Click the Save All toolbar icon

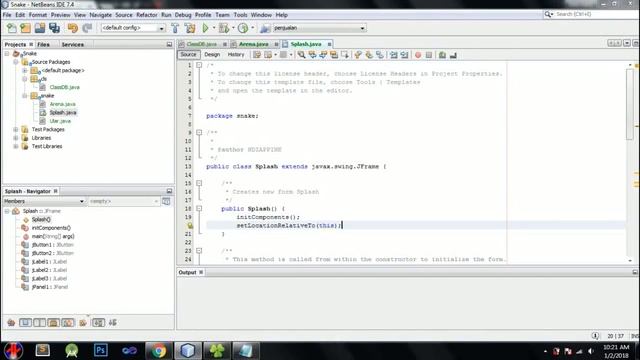coord(54,28)
